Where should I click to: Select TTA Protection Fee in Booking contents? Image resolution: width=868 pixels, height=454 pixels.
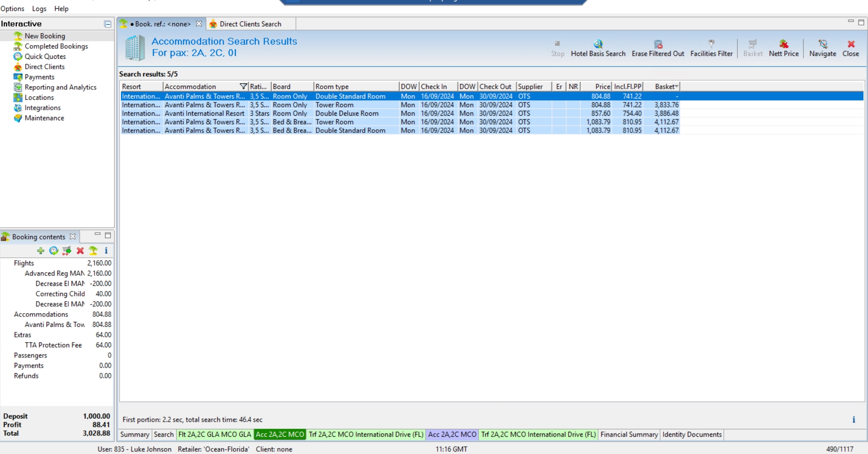[53, 345]
